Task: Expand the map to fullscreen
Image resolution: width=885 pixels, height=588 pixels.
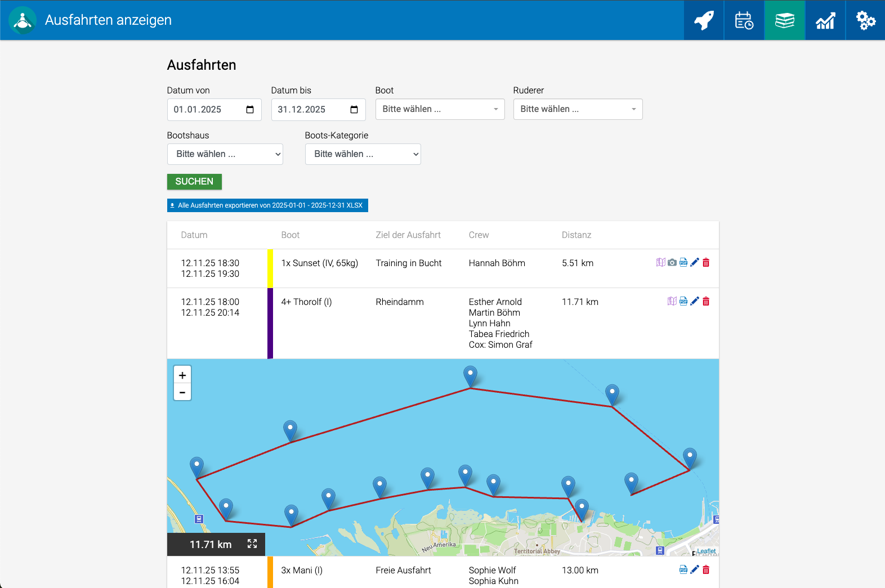Action: (252, 544)
